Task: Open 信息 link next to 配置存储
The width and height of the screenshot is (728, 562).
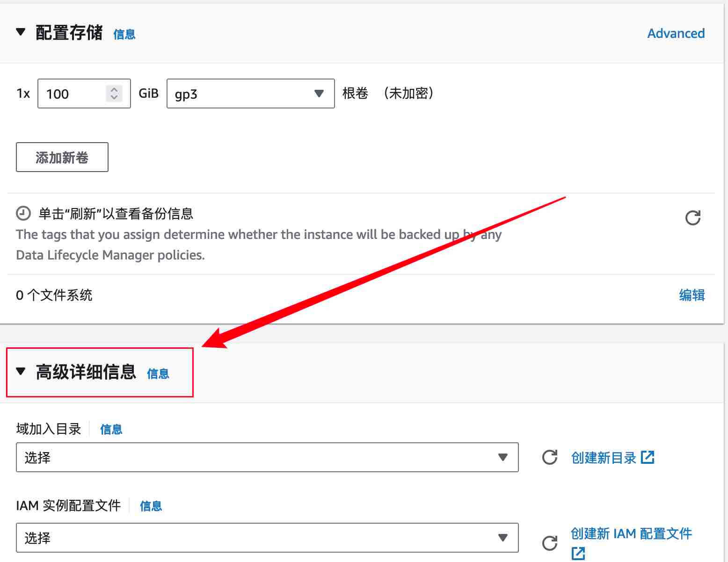Action: (124, 35)
